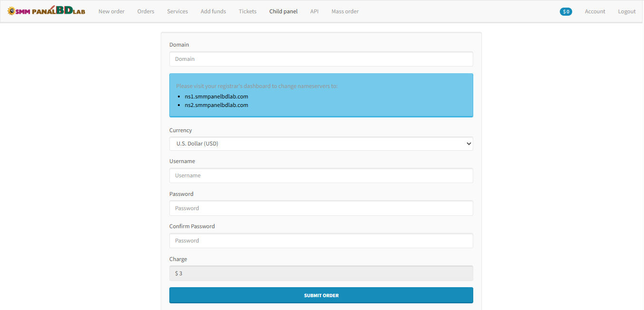Click the disabled Charge field
The height and width of the screenshot is (310, 644).
pyautogui.click(x=321, y=273)
